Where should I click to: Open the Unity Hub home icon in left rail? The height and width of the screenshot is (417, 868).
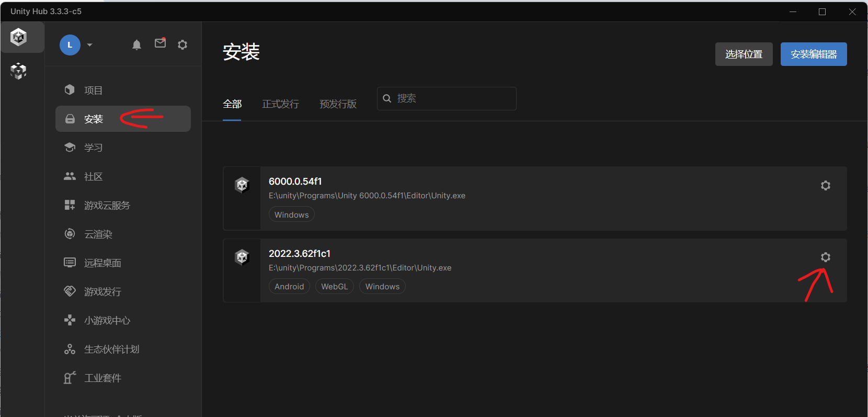(x=19, y=37)
